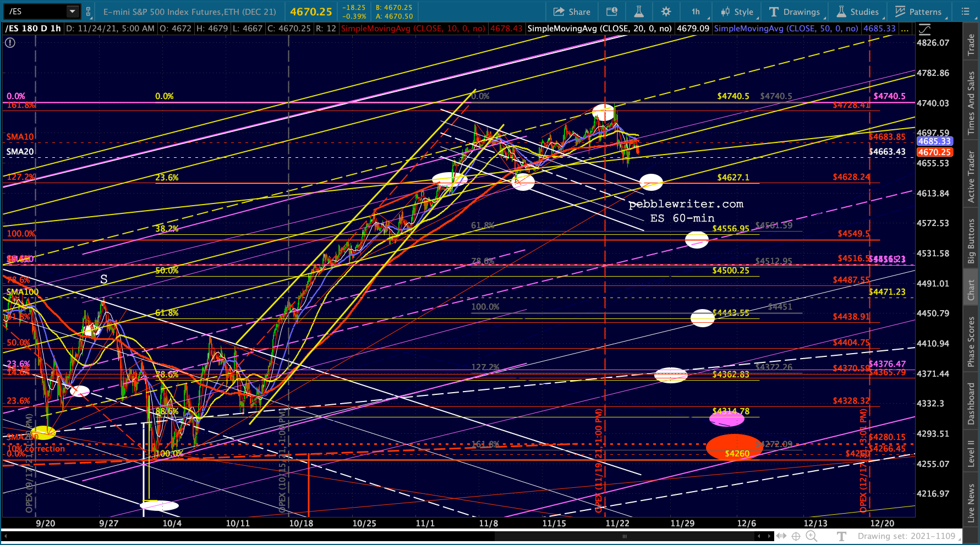
Task: Click the purple 4685.33 price bubble on axis
Action: click(x=934, y=141)
